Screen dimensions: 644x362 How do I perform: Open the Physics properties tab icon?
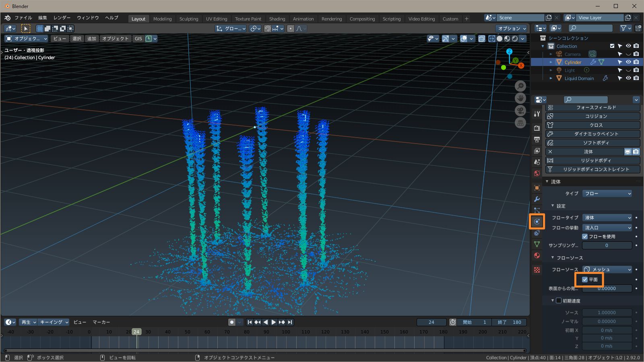click(x=537, y=222)
